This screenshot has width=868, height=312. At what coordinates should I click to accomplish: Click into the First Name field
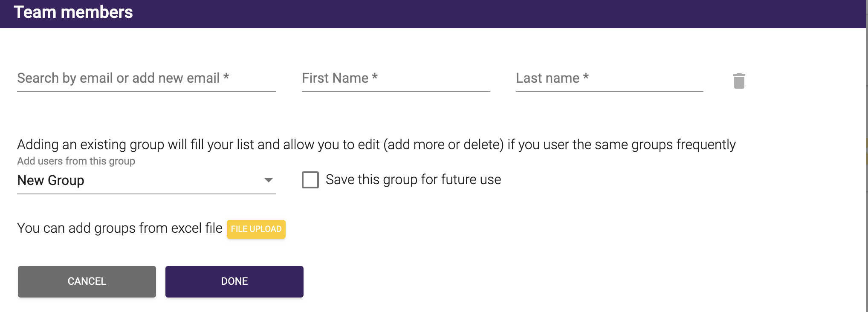click(396, 79)
